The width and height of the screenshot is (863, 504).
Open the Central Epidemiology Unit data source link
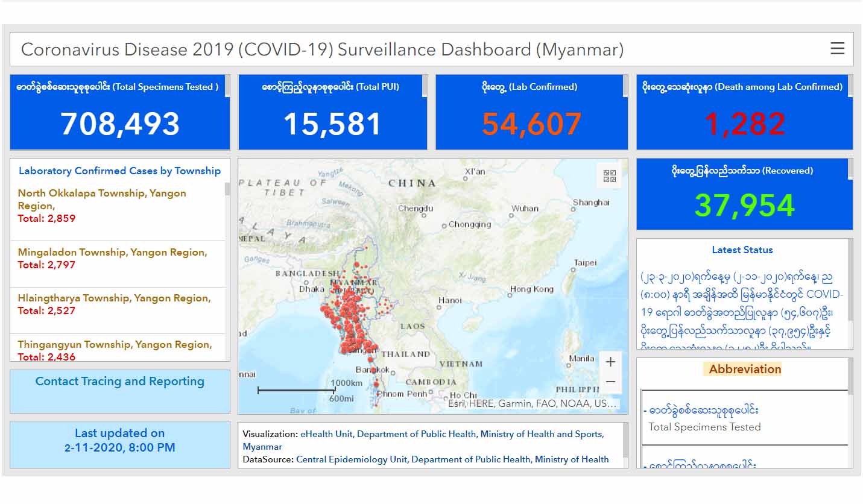tap(452, 459)
